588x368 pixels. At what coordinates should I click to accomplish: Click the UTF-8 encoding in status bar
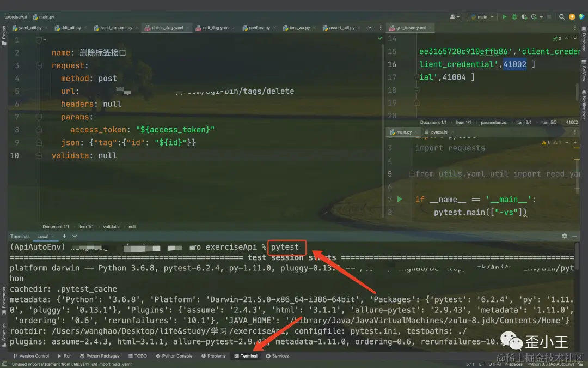tap(494, 364)
